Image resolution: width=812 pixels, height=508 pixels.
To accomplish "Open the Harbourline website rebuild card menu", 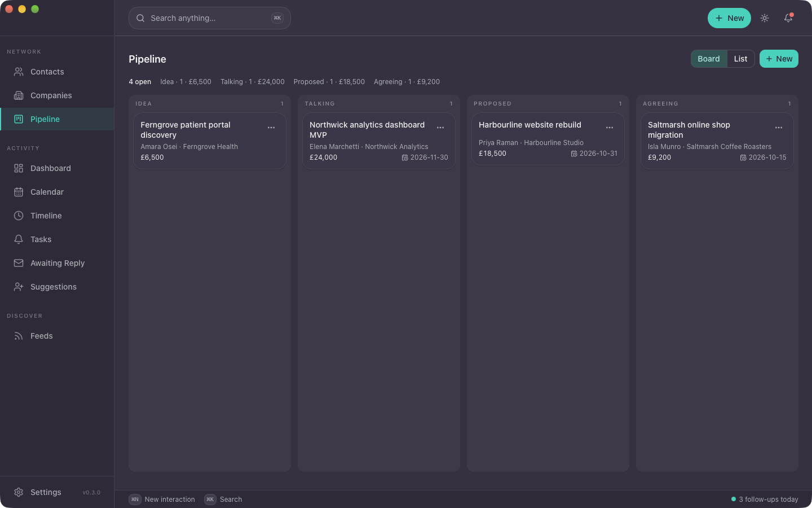I will point(610,128).
